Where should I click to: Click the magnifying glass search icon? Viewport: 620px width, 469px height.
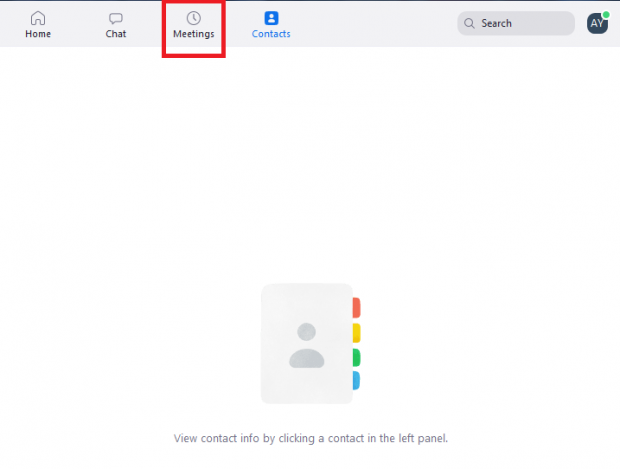tap(469, 23)
